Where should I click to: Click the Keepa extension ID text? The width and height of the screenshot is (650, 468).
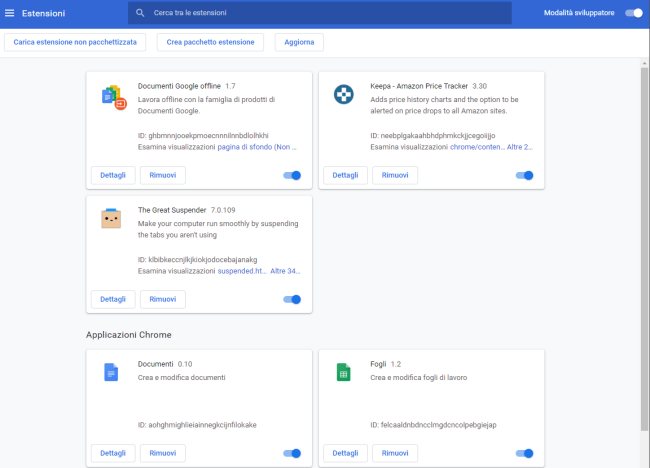tap(433, 136)
